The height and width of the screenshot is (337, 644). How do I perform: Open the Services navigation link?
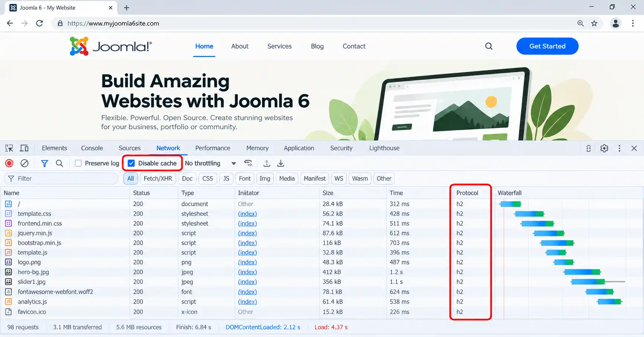279,46
